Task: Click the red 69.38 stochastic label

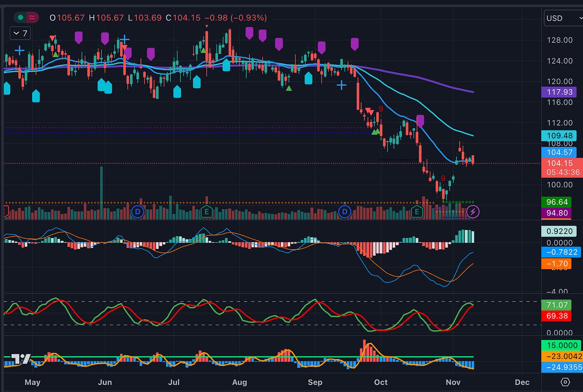Action: (557, 316)
